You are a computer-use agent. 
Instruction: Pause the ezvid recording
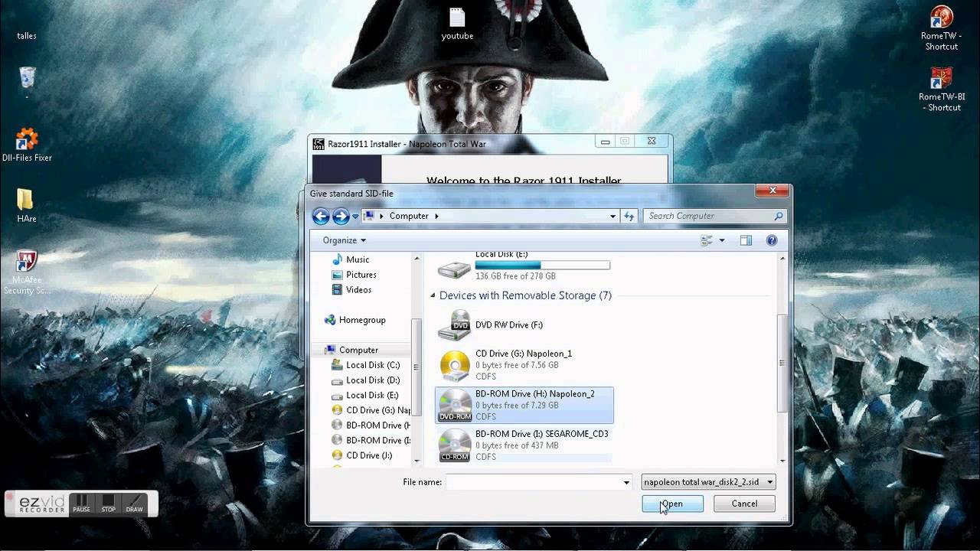coord(81,504)
